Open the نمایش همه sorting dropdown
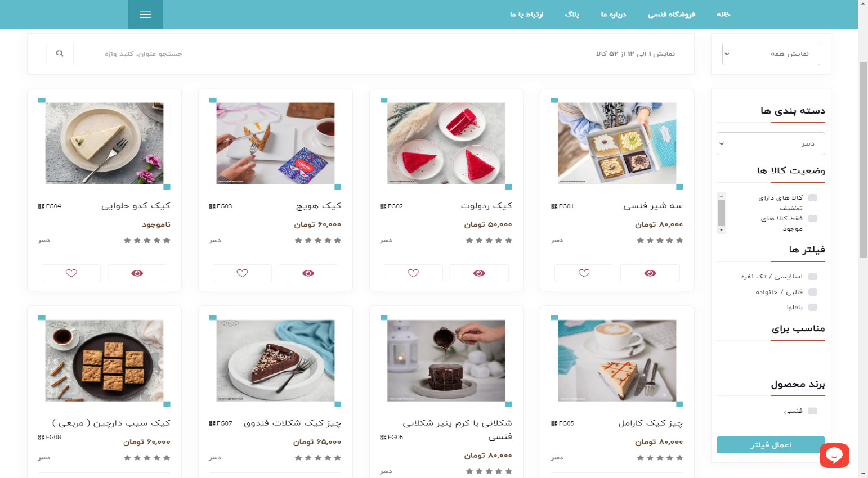 771,54
